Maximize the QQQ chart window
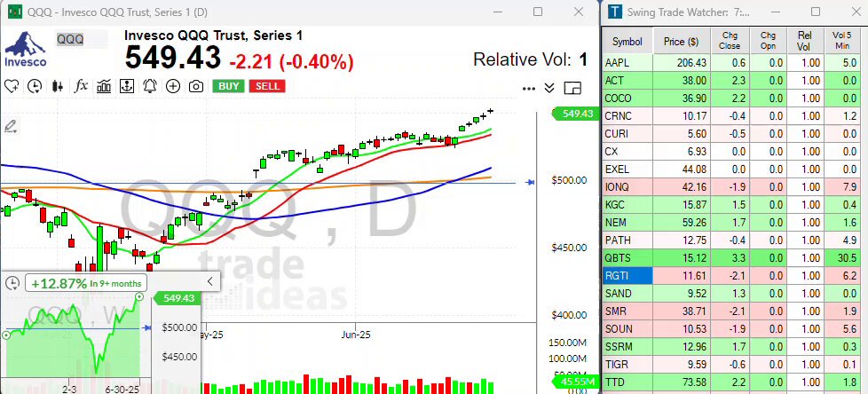The height and width of the screenshot is (394, 868). (x=538, y=12)
